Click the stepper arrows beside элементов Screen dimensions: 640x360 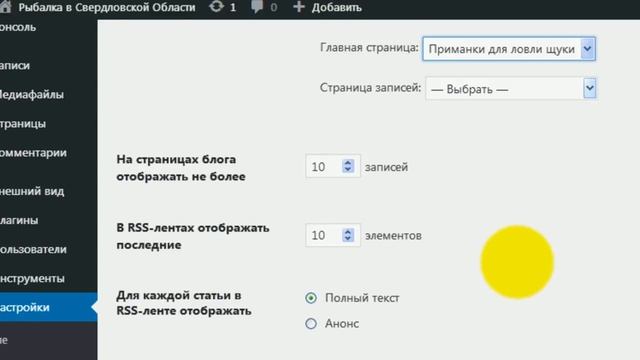coord(348,235)
